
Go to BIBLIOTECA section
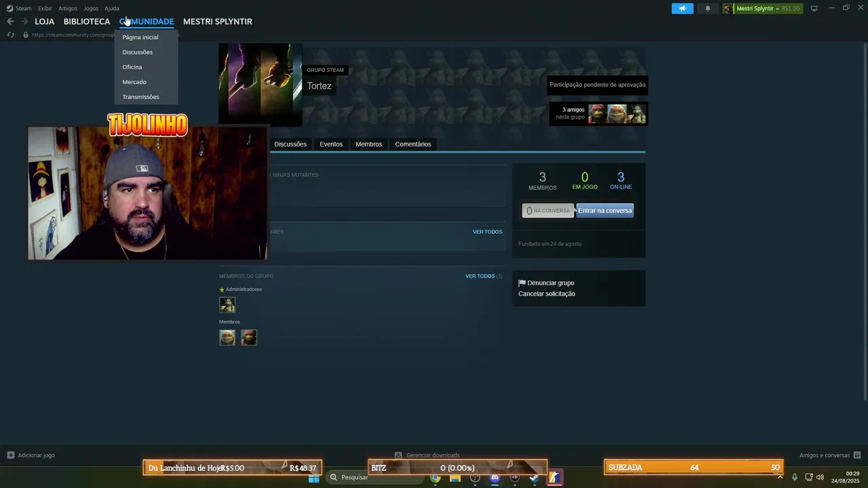click(87, 22)
